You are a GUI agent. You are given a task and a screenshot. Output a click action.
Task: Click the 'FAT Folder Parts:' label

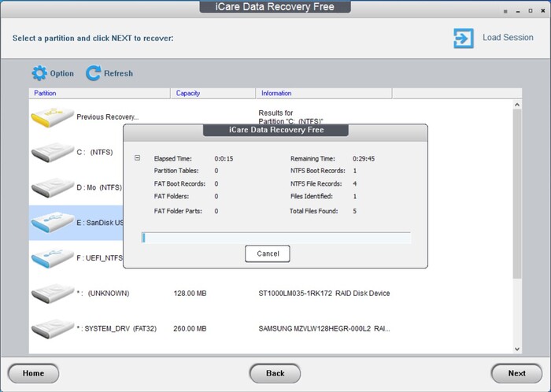pos(178,211)
